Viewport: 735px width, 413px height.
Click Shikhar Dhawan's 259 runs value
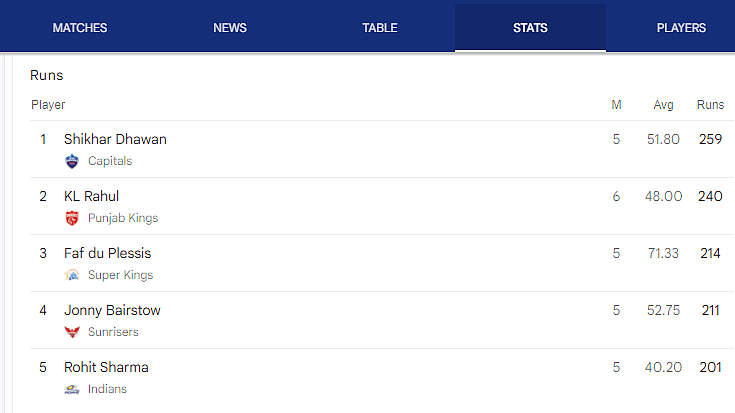pos(710,139)
